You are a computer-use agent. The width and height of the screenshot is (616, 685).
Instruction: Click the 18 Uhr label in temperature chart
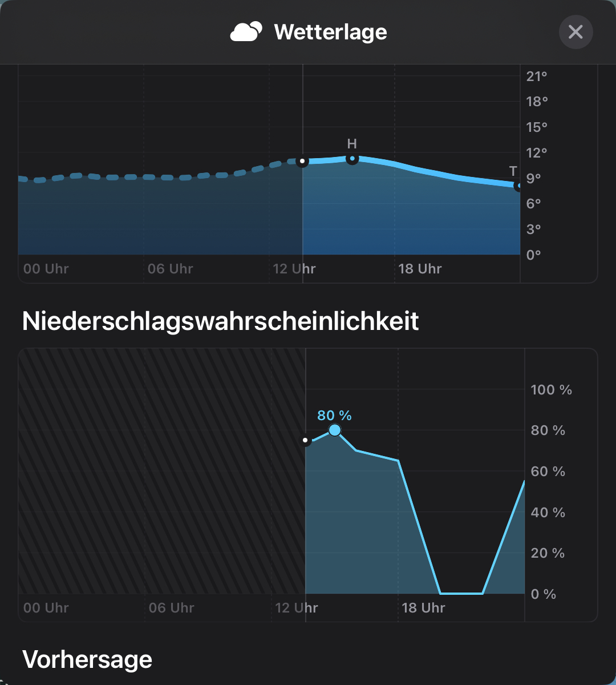tap(420, 269)
